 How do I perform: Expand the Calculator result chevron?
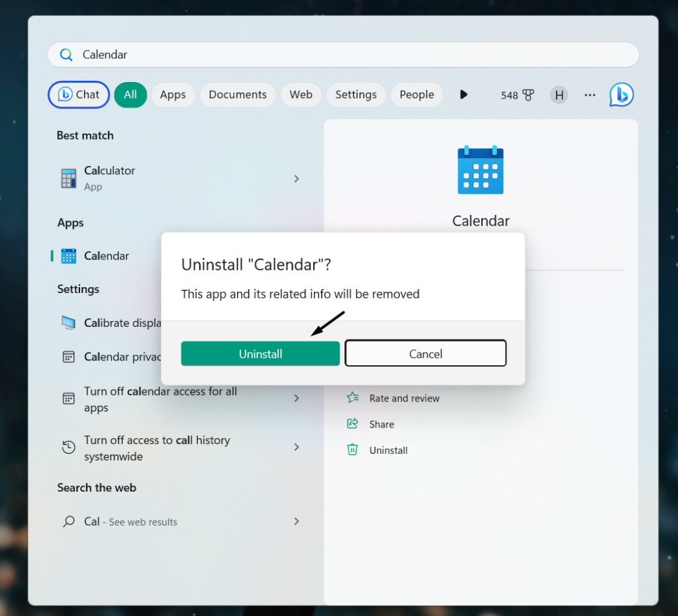[x=297, y=179]
